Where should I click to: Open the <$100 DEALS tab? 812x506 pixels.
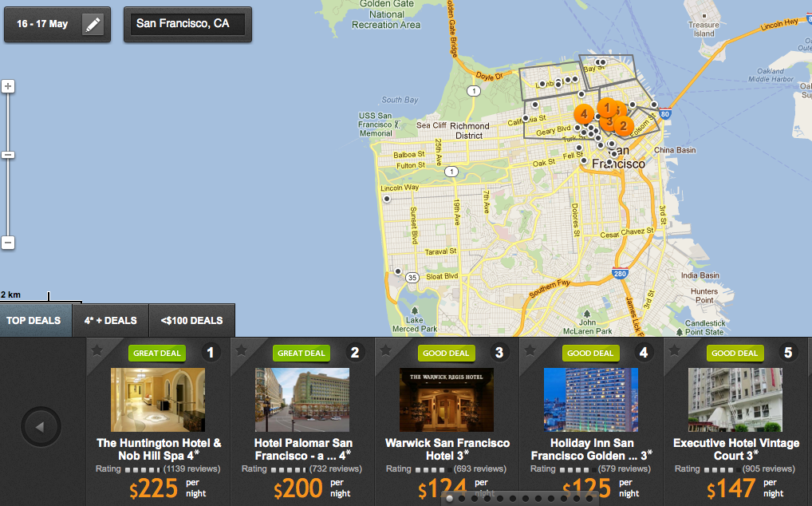[191, 321]
